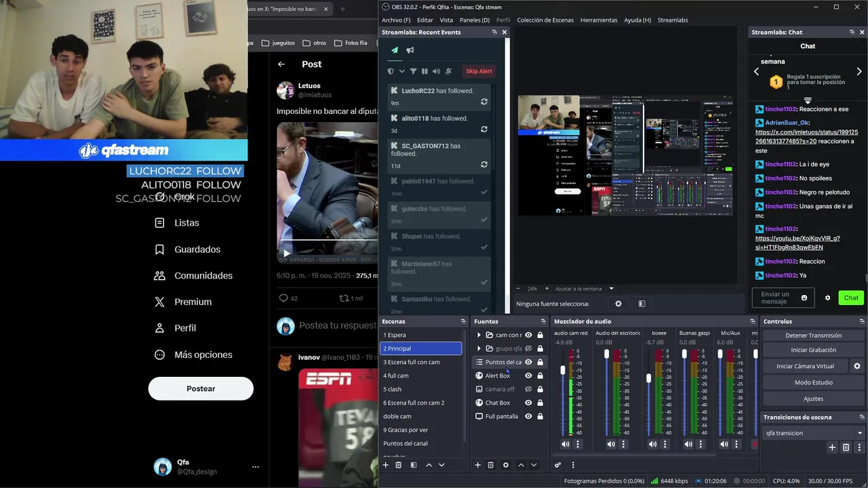Open options menu for Mic/Aux channel
The height and width of the screenshot is (488, 868).
736,444
